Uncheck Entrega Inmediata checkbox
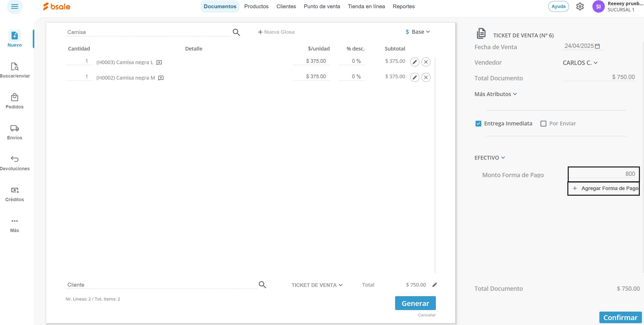The height and width of the screenshot is (325, 644). click(x=478, y=124)
